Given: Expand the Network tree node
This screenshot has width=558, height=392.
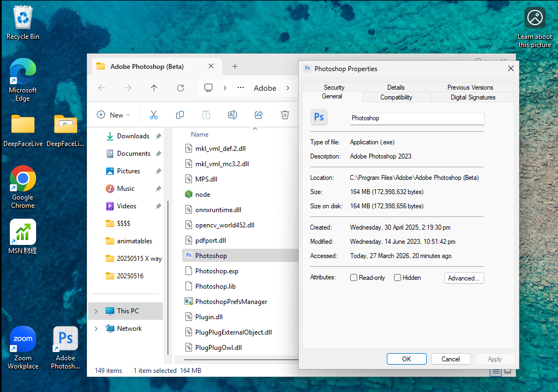Looking at the screenshot, I should point(96,329).
